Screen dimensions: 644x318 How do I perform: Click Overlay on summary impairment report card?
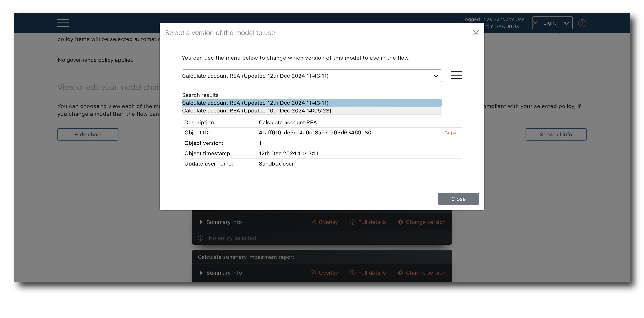point(324,273)
